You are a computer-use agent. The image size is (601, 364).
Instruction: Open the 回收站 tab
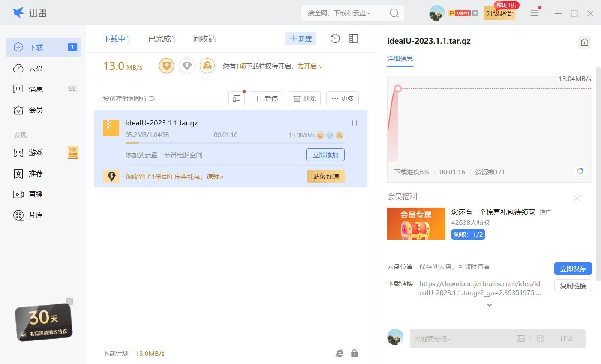click(x=204, y=38)
